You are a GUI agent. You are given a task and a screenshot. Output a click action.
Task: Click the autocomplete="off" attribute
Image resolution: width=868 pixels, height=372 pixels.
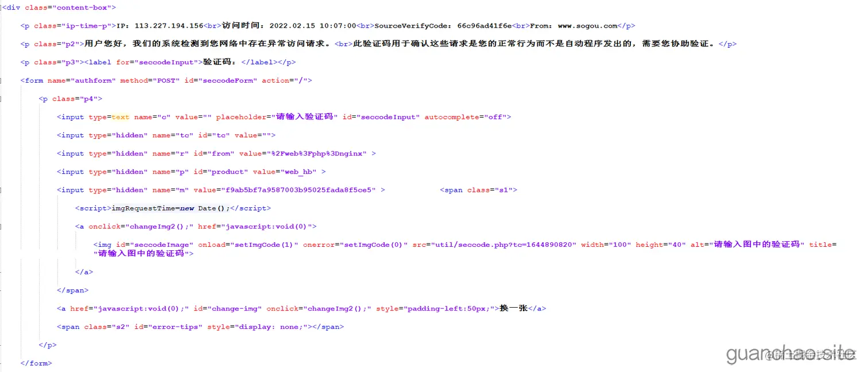(x=465, y=117)
